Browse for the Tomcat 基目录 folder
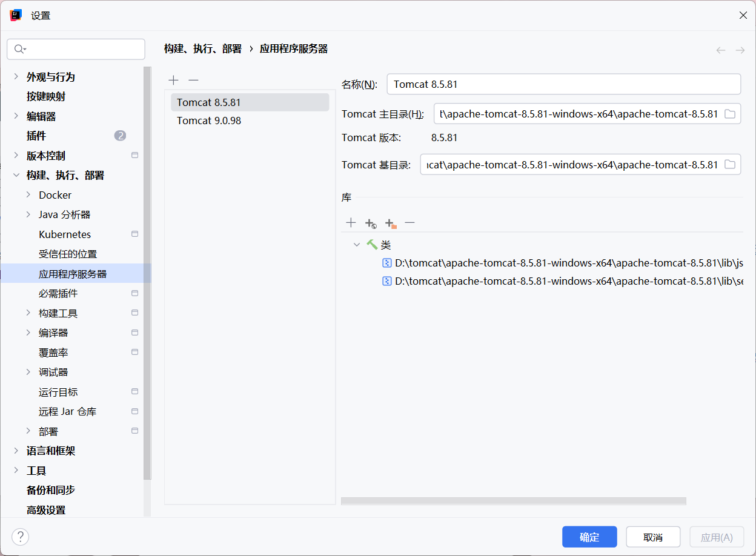 pyautogui.click(x=730, y=164)
